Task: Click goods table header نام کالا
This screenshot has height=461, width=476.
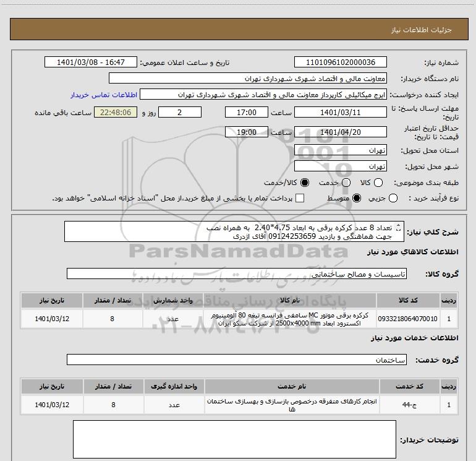Action: point(290,300)
